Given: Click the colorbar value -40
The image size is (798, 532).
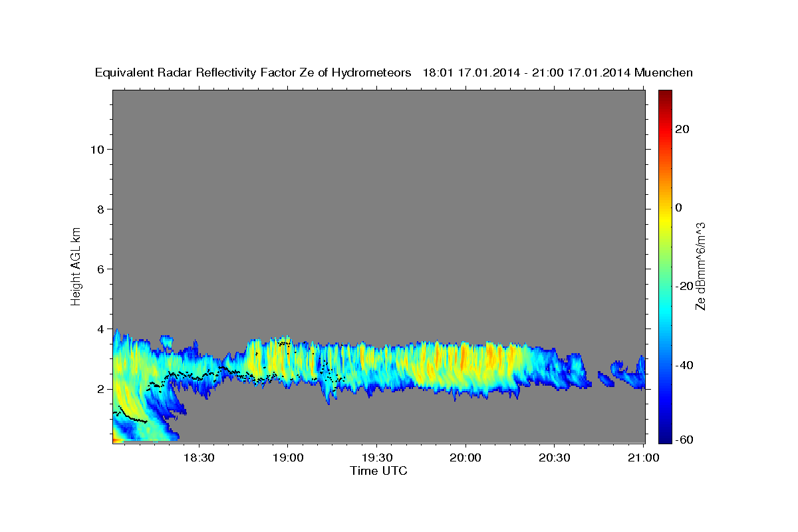Looking at the screenshot, I should (684, 364).
